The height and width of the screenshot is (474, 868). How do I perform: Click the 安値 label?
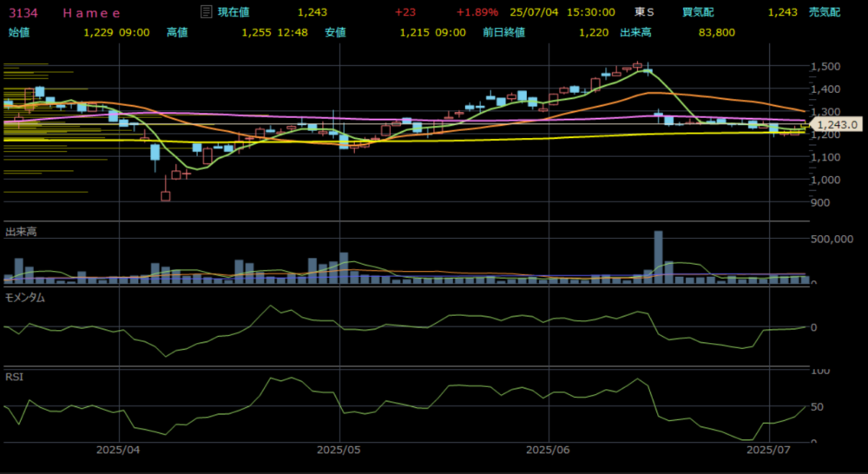(335, 32)
